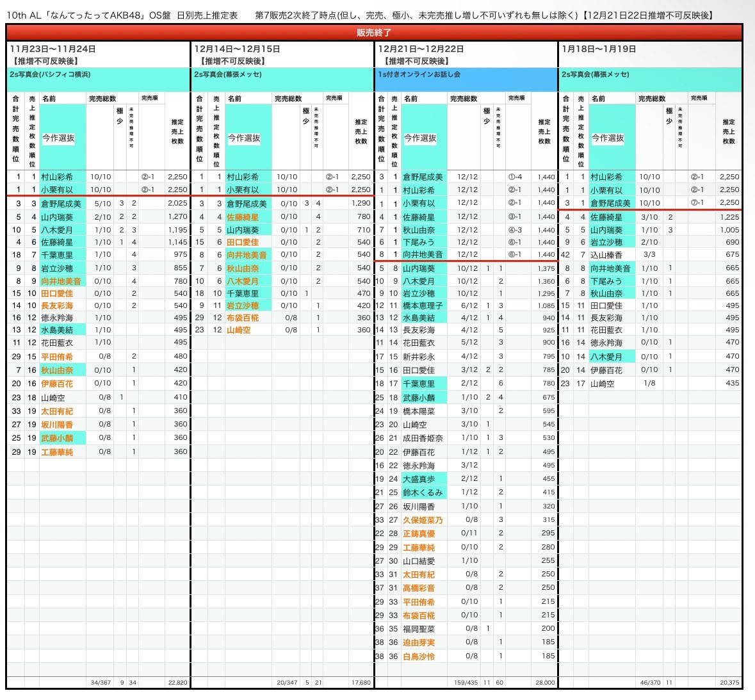This screenshot has width=755, height=700.
Task: Click the sales value 1,195
Action: pyautogui.click(x=177, y=230)
